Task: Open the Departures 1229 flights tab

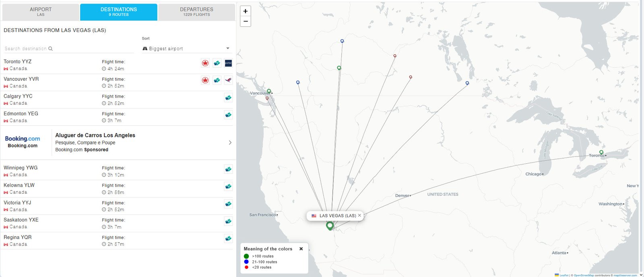Action: coord(196,12)
